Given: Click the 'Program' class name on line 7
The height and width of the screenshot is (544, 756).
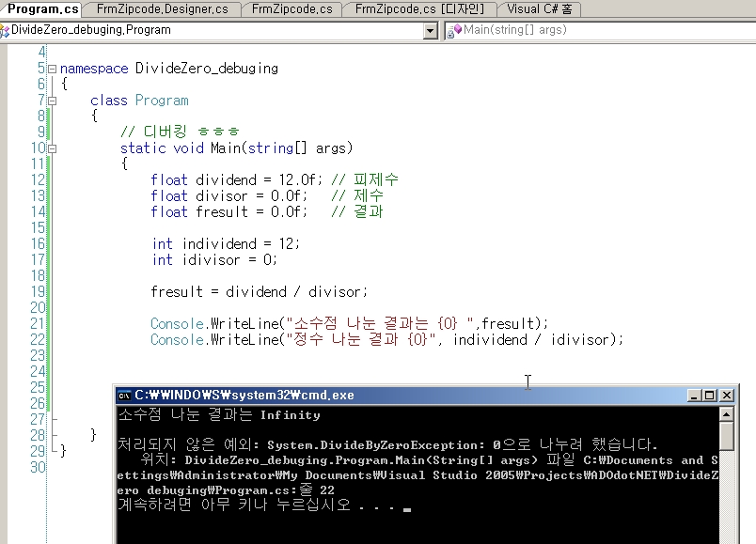Looking at the screenshot, I should point(162,101).
